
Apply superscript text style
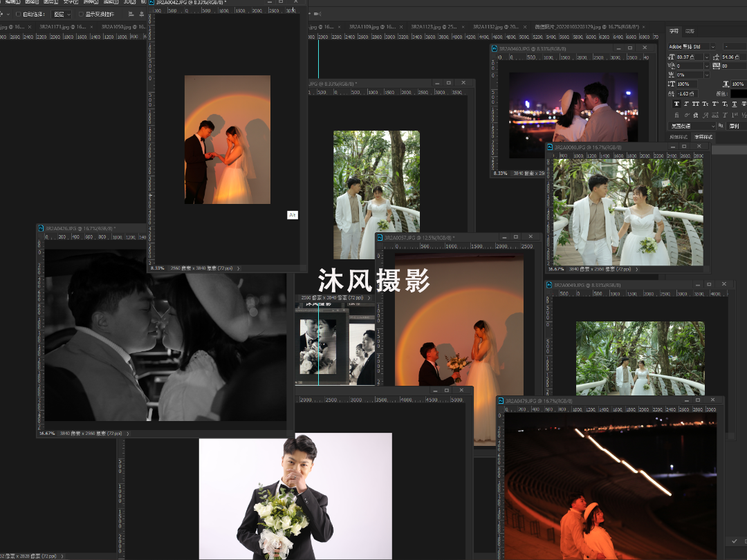(x=715, y=104)
